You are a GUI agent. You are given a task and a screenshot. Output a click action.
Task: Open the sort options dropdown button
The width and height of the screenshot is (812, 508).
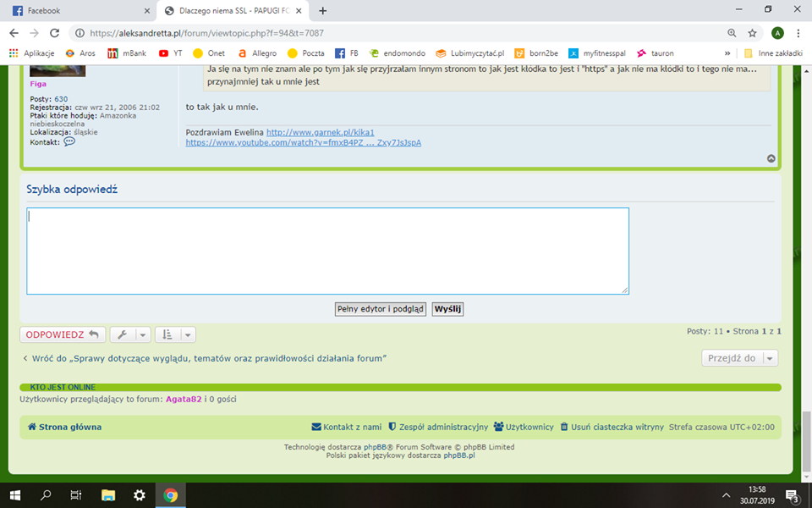pyautogui.click(x=175, y=334)
